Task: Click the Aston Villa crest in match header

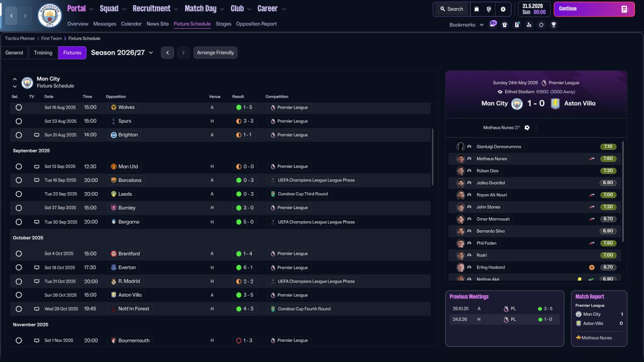Action: [x=555, y=104]
